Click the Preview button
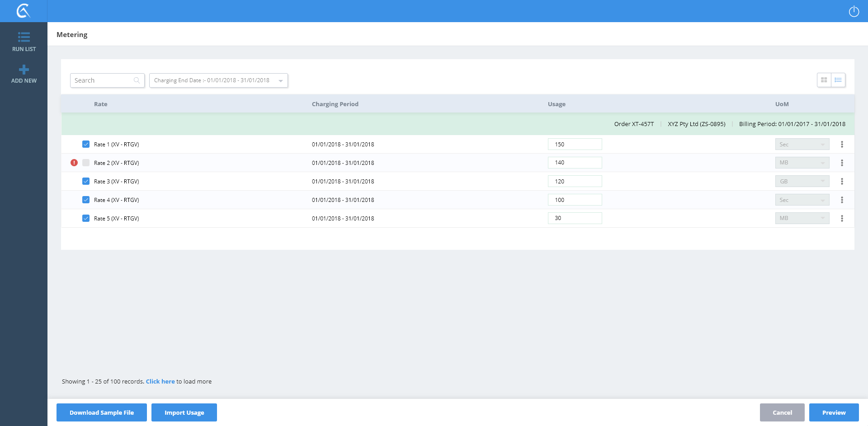This screenshot has width=868, height=426. [x=834, y=412]
